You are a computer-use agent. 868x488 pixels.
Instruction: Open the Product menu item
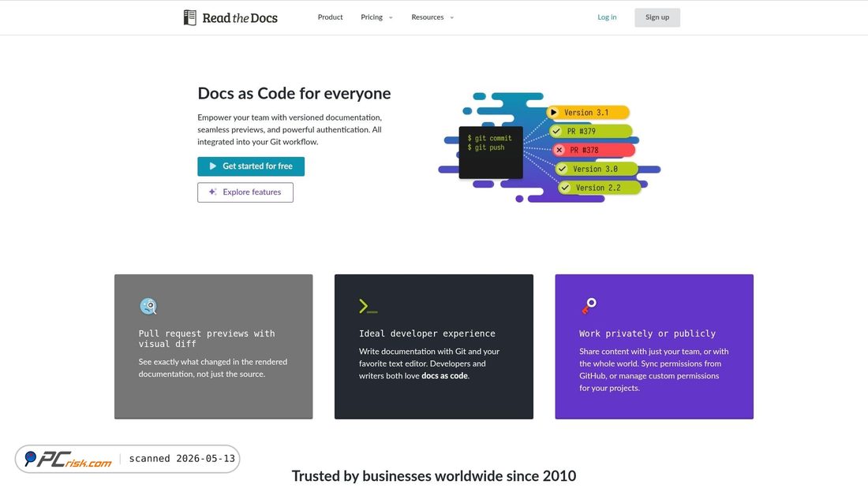(330, 17)
